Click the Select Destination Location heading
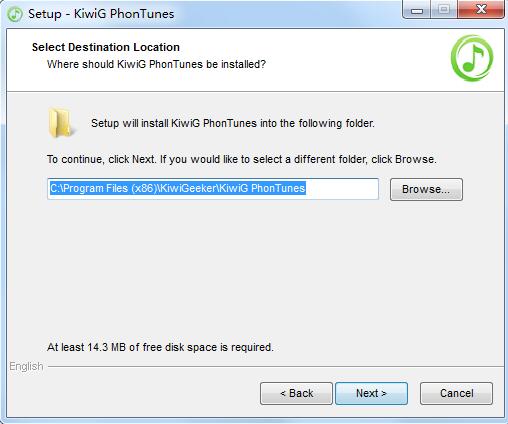508x424 pixels. click(x=106, y=47)
